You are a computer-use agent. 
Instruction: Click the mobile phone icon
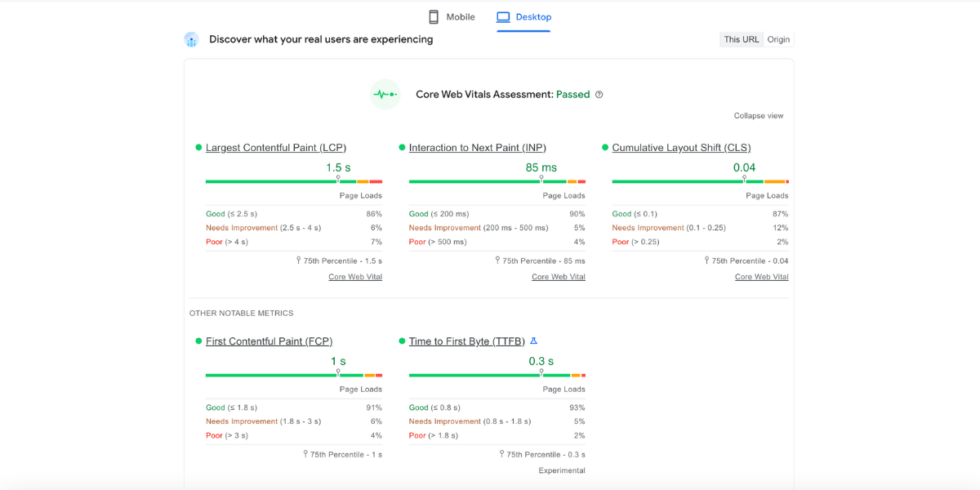tap(434, 17)
